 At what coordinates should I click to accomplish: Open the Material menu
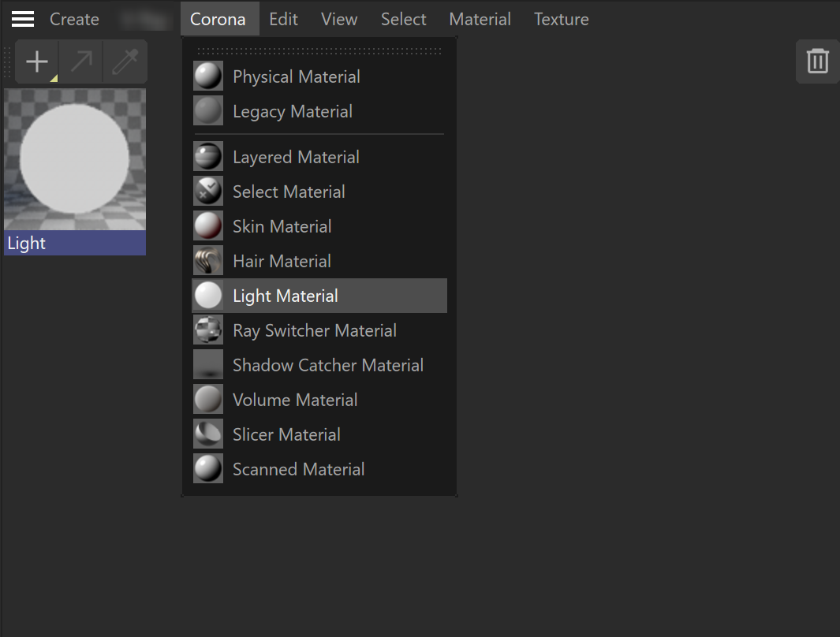tap(480, 19)
